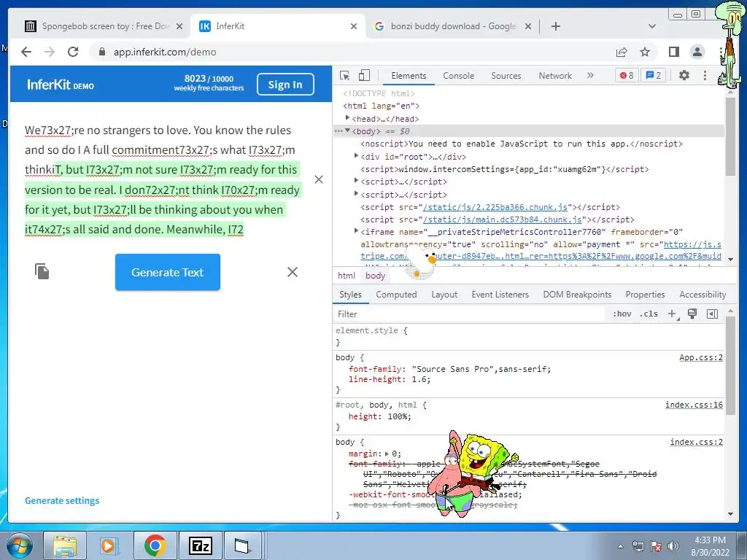Open the index.css:16 source link
747x560 pixels.
[x=694, y=405]
